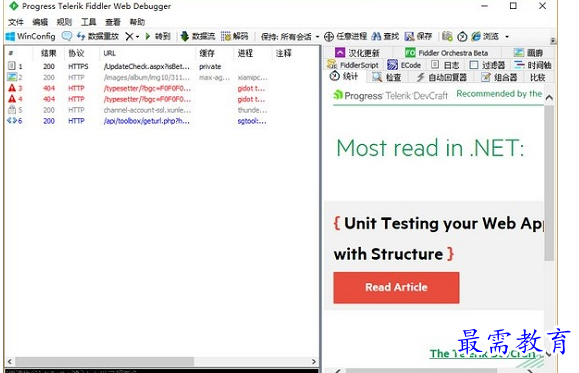Toggle the 数据流 (Stream) button

click(x=198, y=36)
